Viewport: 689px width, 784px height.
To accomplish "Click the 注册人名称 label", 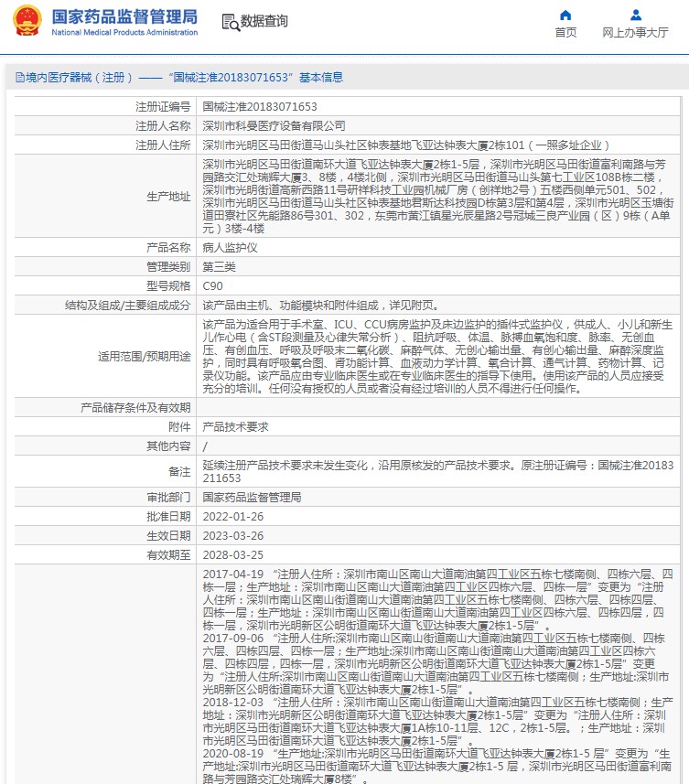I will [x=163, y=126].
